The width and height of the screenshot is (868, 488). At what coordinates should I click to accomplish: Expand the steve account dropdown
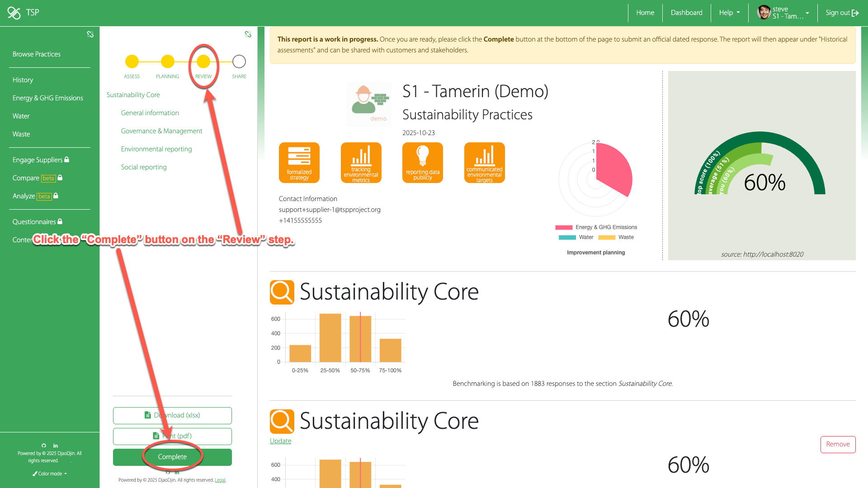click(x=807, y=13)
